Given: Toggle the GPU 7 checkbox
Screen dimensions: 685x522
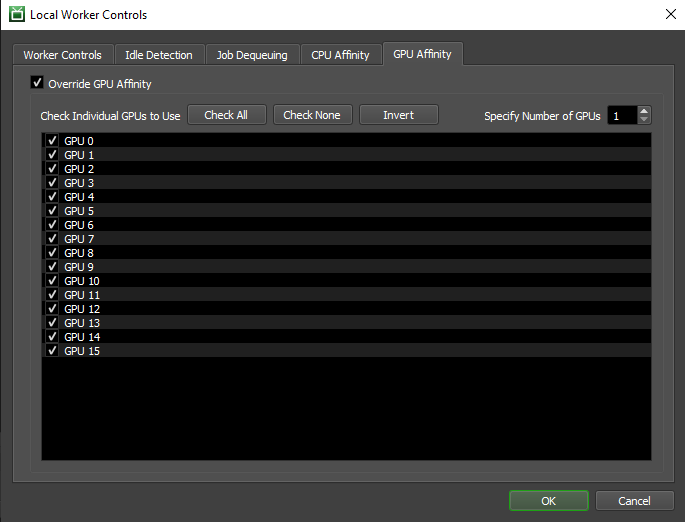Looking at the screenshot, I should pyautogui.click(x=52, y=238).
